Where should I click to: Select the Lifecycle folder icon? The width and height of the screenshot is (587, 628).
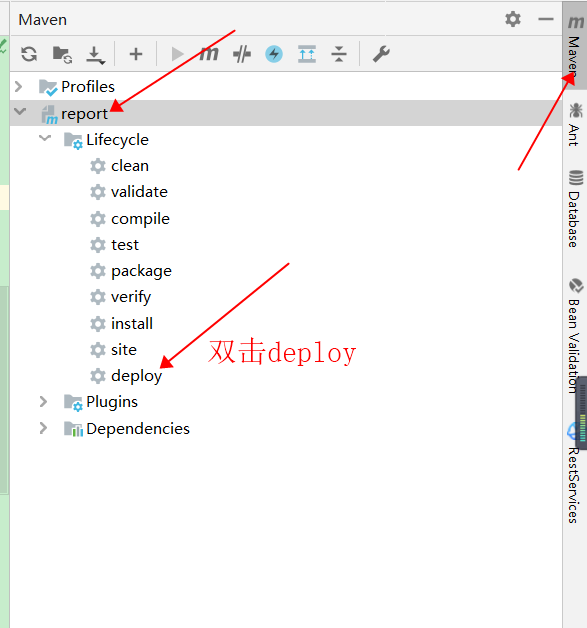tap(73, 141)
